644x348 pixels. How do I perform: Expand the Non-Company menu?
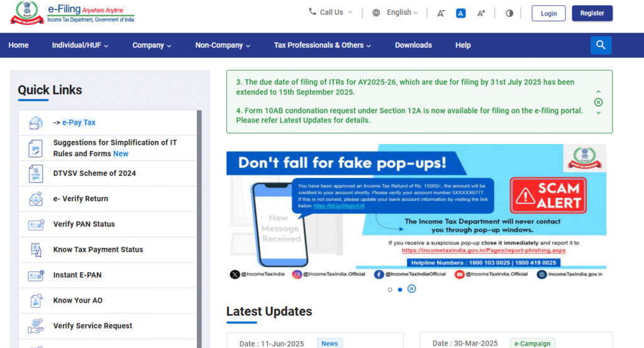(x=223, y=45)
